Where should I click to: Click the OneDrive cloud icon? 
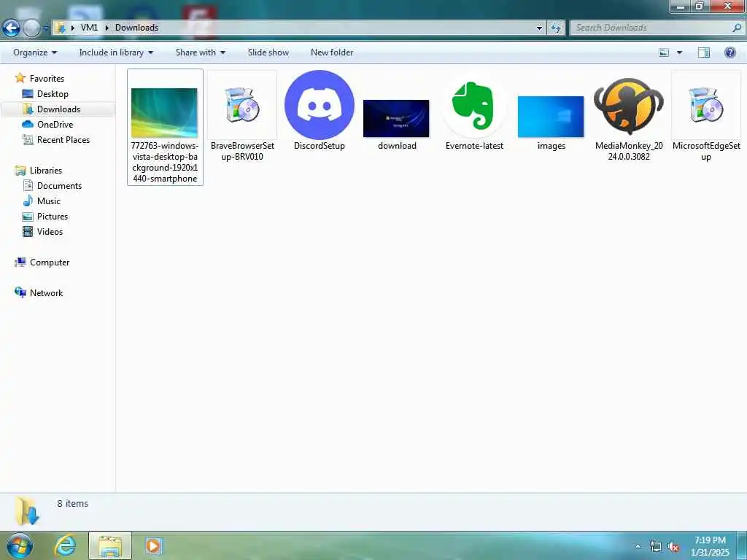pyautogui.click(x=28, y=124)
